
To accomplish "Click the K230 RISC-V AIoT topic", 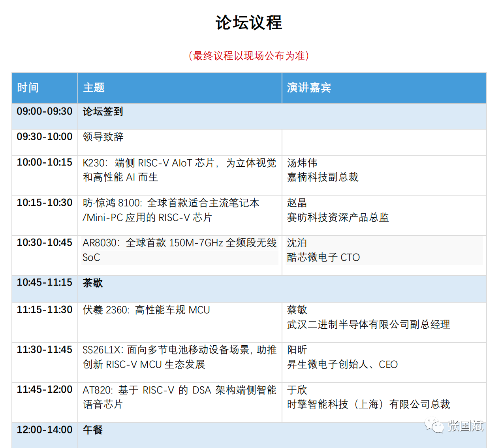I will click(179, 170).
